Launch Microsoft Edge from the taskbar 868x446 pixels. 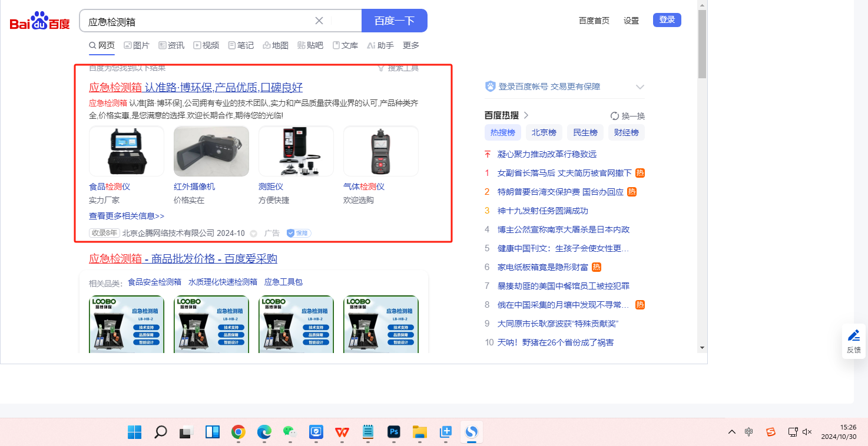[264, 432]
